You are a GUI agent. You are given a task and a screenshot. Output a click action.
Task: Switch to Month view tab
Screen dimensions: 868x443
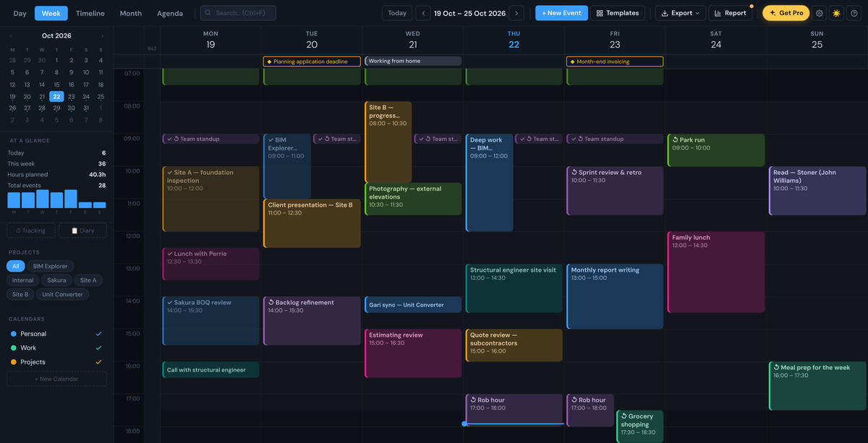click(x=131, y=13)
